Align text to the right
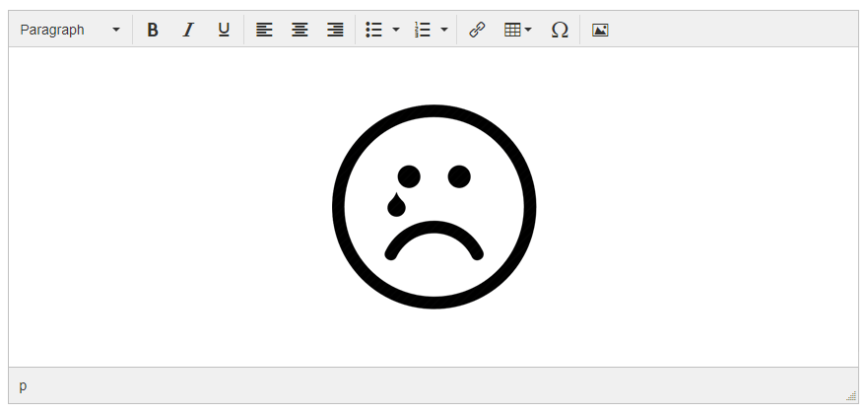868x413 pixels. tap(335, 30)
